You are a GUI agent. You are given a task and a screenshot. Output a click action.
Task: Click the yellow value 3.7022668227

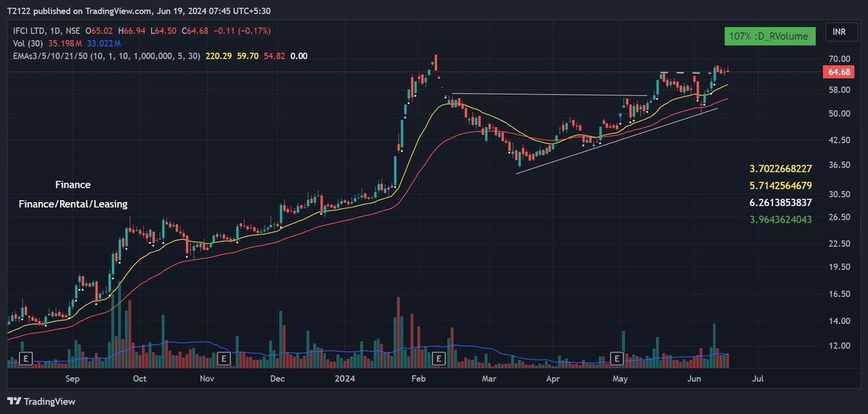click(781, 168)
